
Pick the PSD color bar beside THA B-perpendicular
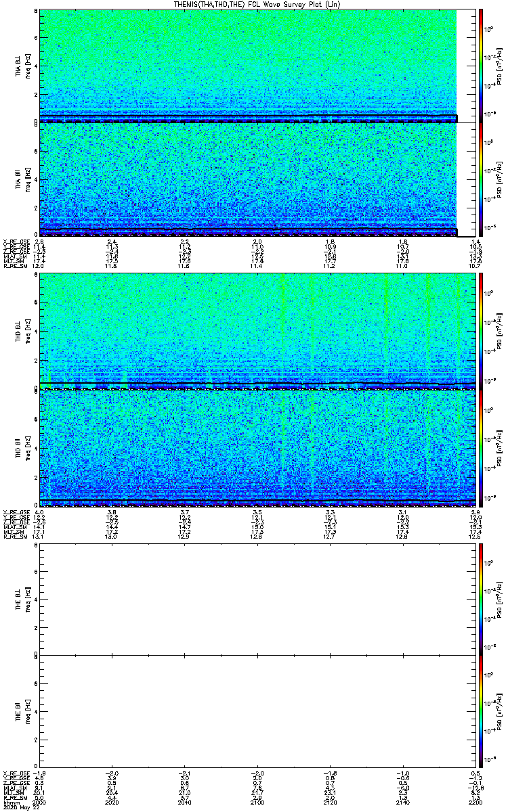pyautogui.click(x=481, y=66)
